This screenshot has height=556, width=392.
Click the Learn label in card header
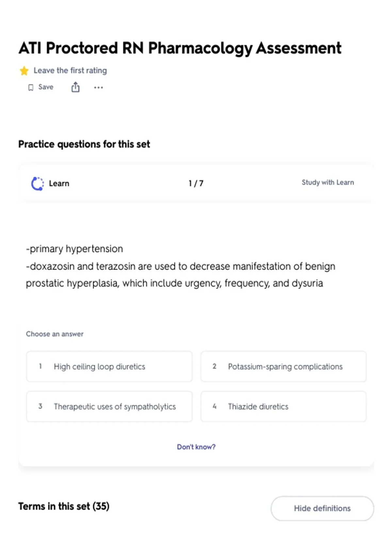point(59,183)
